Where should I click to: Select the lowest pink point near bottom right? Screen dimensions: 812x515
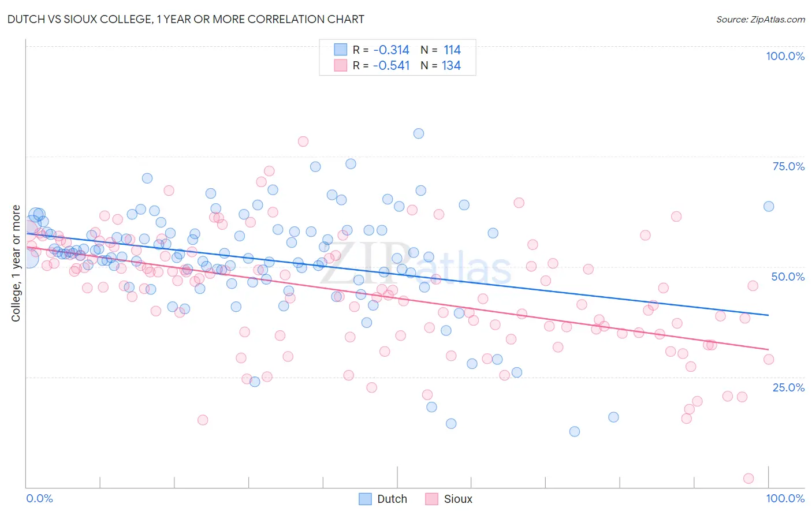pos(748,478)
